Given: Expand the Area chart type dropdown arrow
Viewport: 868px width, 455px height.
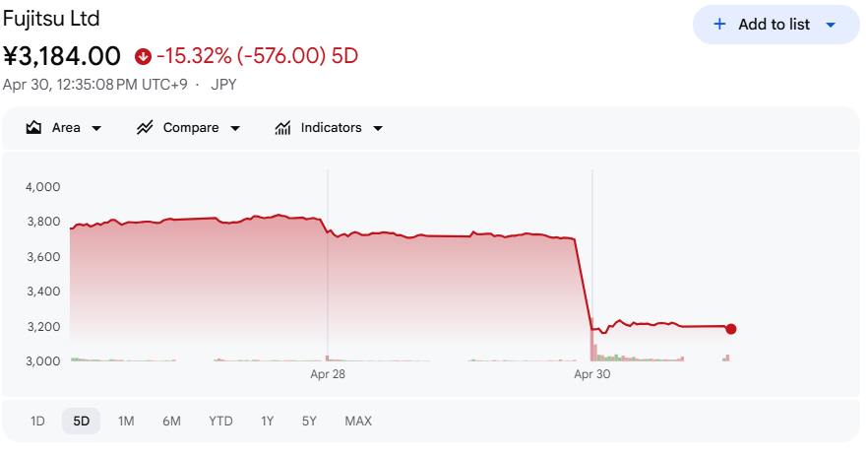Looking at the screenshot, I should [96, 128].
